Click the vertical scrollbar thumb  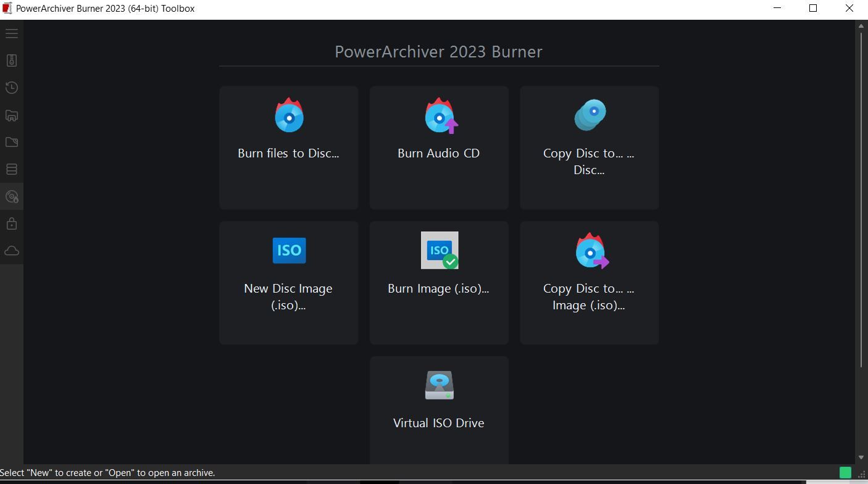pyautogui.click(x=861, y=199)
